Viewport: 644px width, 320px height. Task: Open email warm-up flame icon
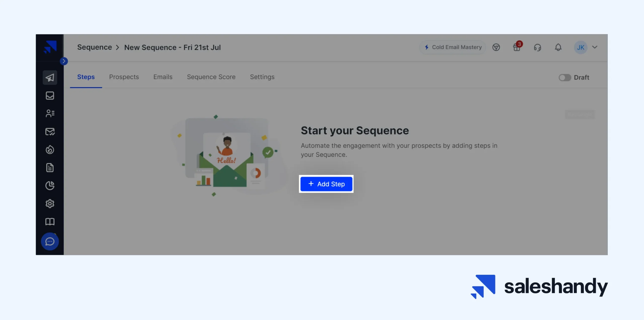(50, 150)
